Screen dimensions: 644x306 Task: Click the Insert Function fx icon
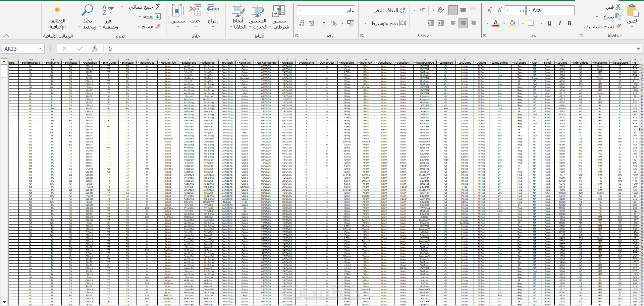(95, 49)
